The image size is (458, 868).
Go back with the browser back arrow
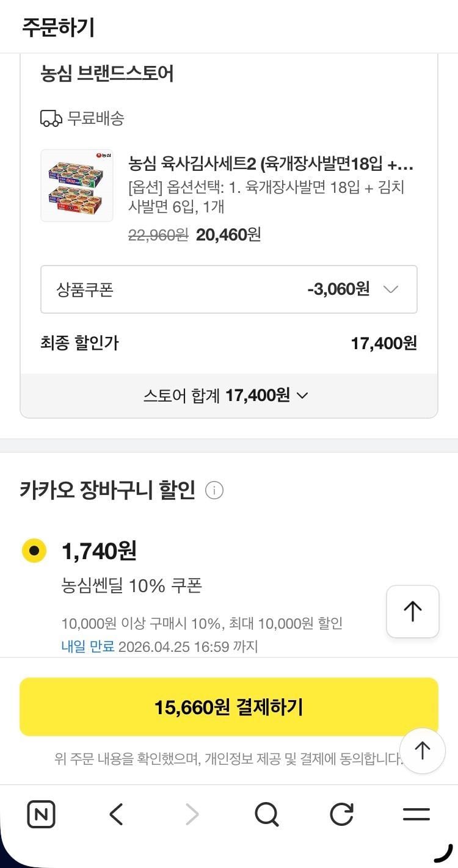[x=116, y=814]
